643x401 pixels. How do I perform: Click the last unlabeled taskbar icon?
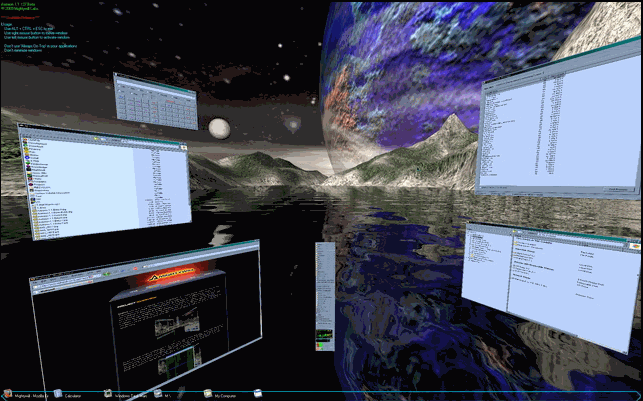coord(258,394)
